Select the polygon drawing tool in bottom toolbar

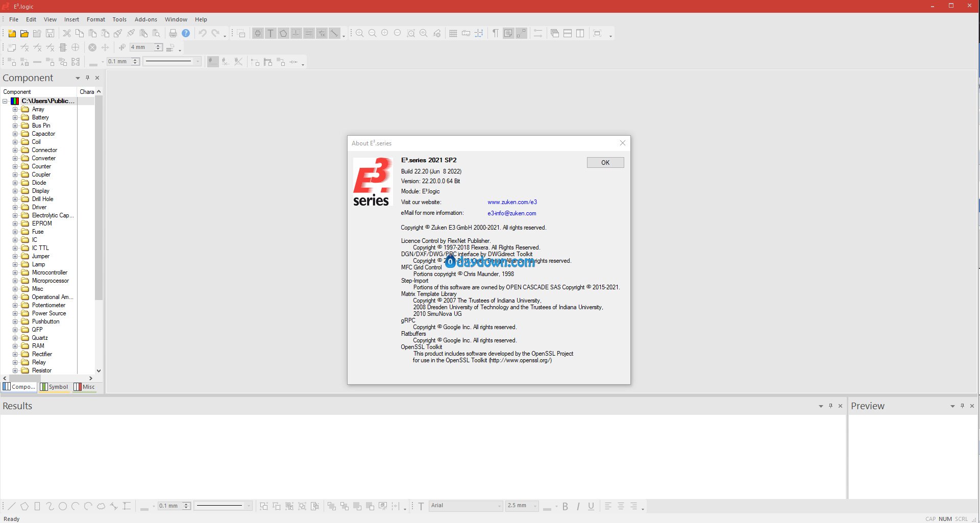pyautogui.click(x=24, y=506)
